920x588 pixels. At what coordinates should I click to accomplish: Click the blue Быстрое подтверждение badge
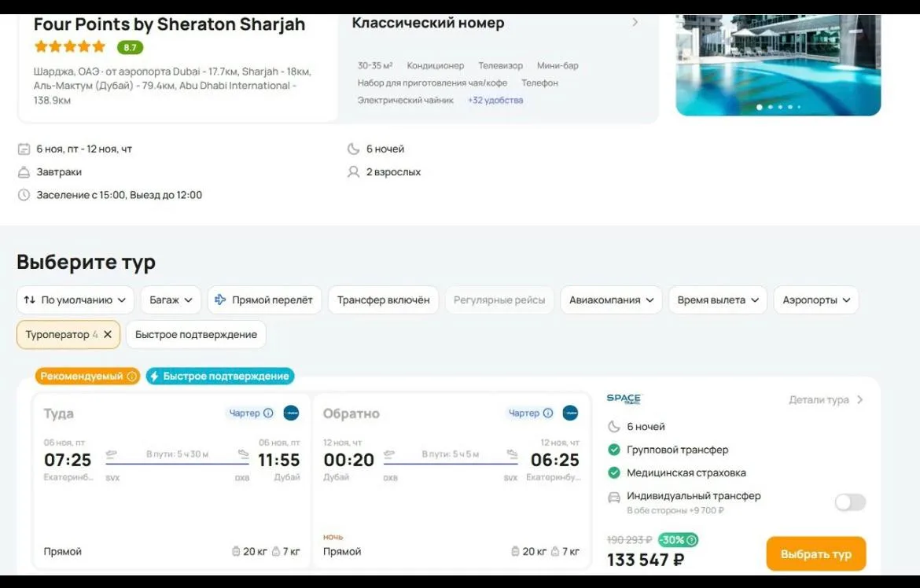[x=220, y=377]
